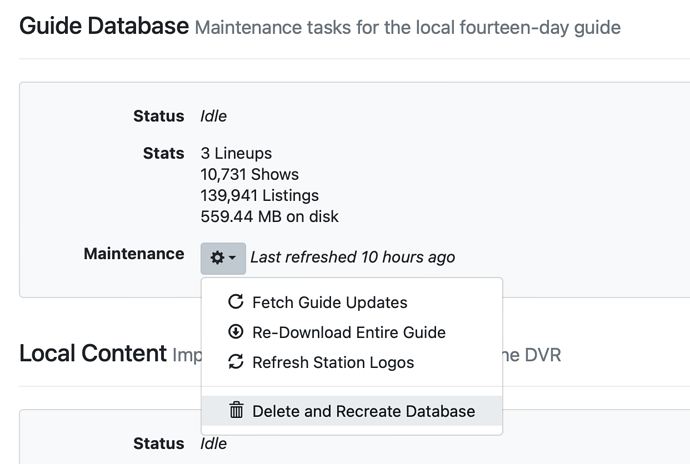The image size is (690, 464).
Task: Click the Idle status under Local Content
Action: 213,443
